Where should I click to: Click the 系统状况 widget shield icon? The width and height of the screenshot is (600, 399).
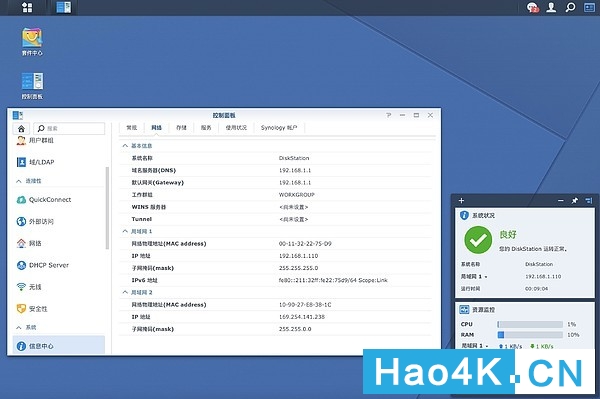pos(464,215)
